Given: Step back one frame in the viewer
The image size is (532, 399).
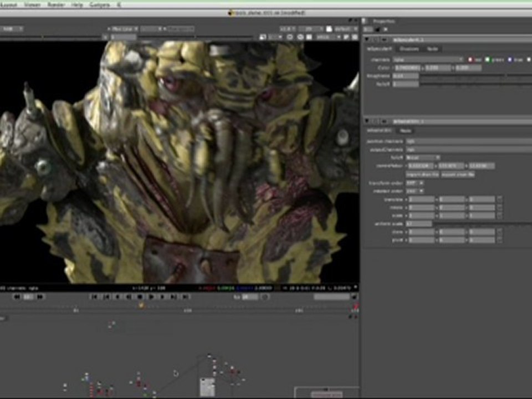Looking at the screenshot, I should (117, 297).
